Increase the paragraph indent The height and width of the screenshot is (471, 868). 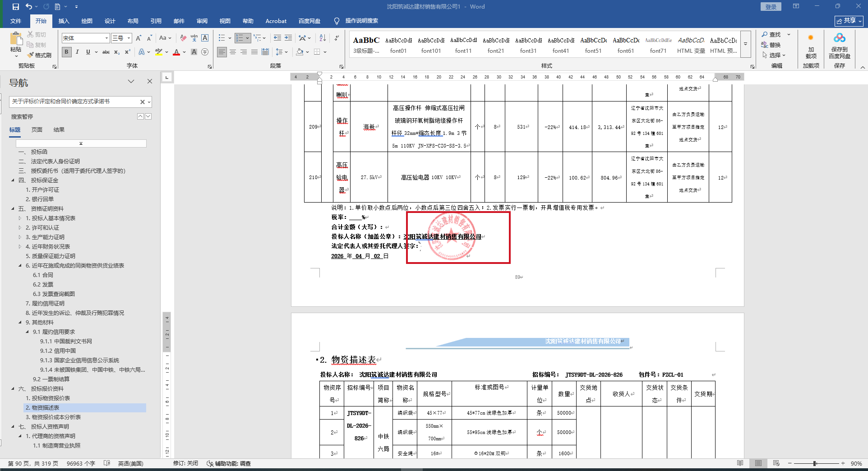(x=288, y=38)
